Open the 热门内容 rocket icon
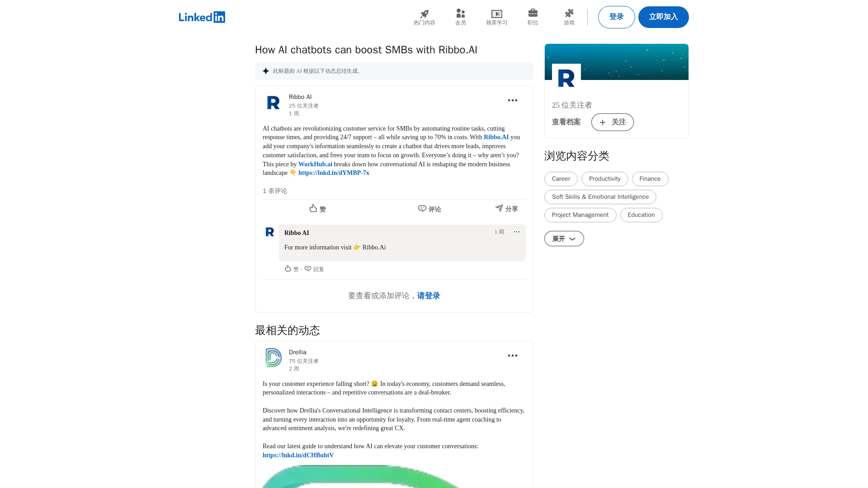 click(424, 14)
